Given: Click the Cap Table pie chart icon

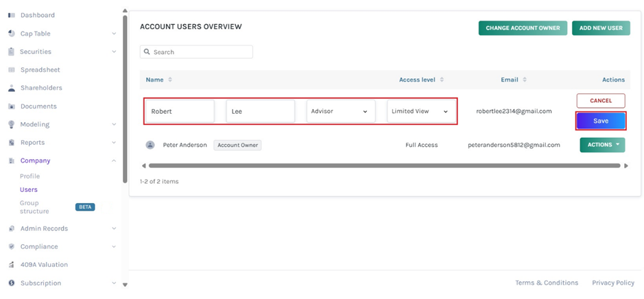Looking at the screenshot, I should (12, 34).
